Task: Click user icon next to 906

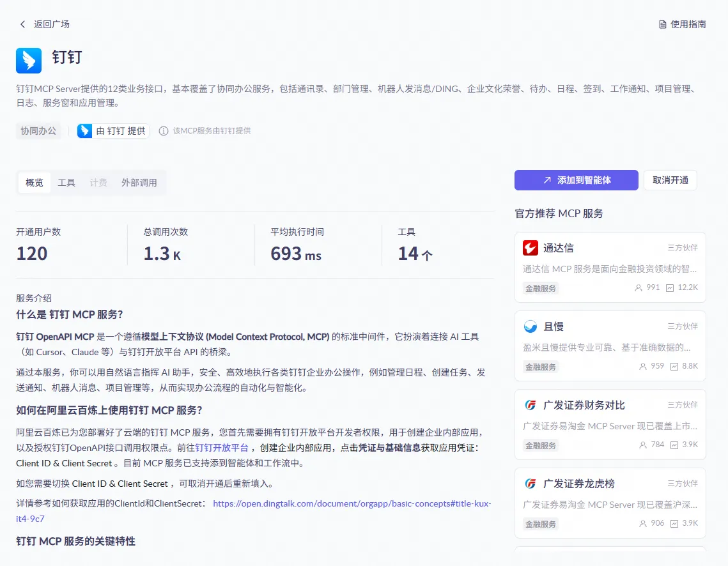Action: click(x=642, y=523)
